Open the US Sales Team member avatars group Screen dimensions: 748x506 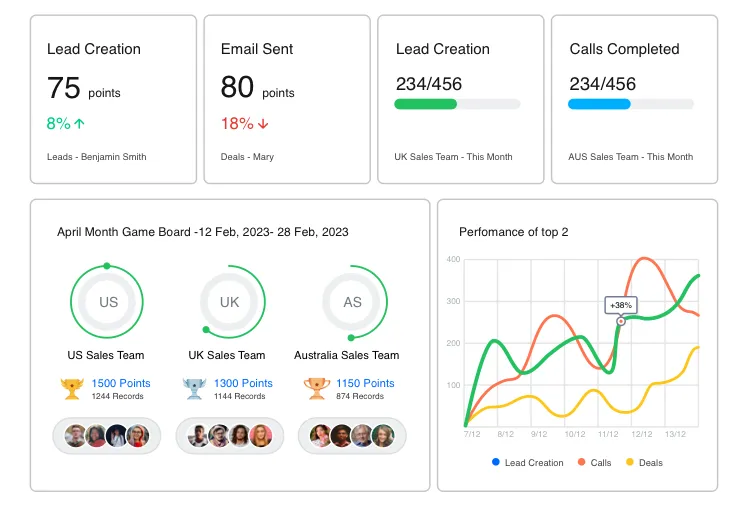pyautogui.click(x=107, y=436)
